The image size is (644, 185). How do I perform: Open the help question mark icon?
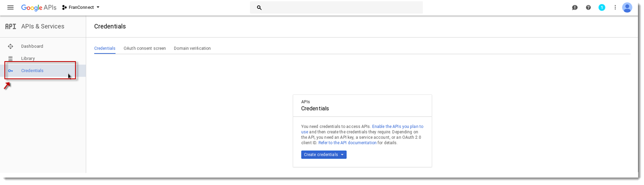(x=588, y=8)
